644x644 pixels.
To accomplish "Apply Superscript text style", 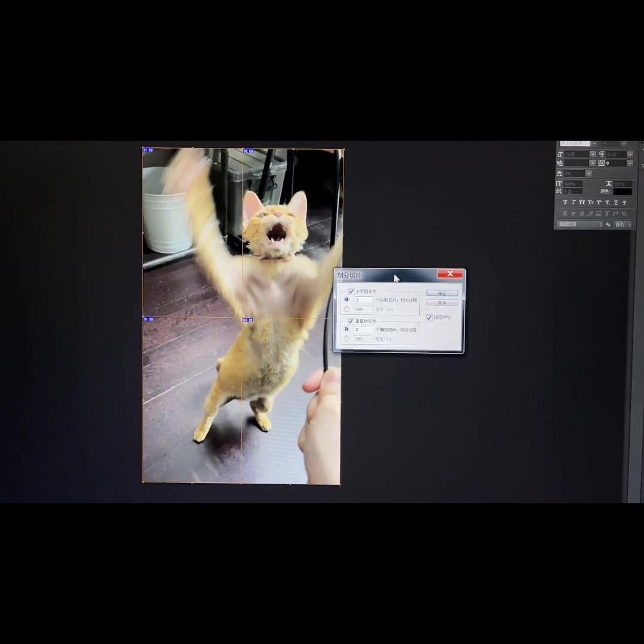I will pos(599,202).
